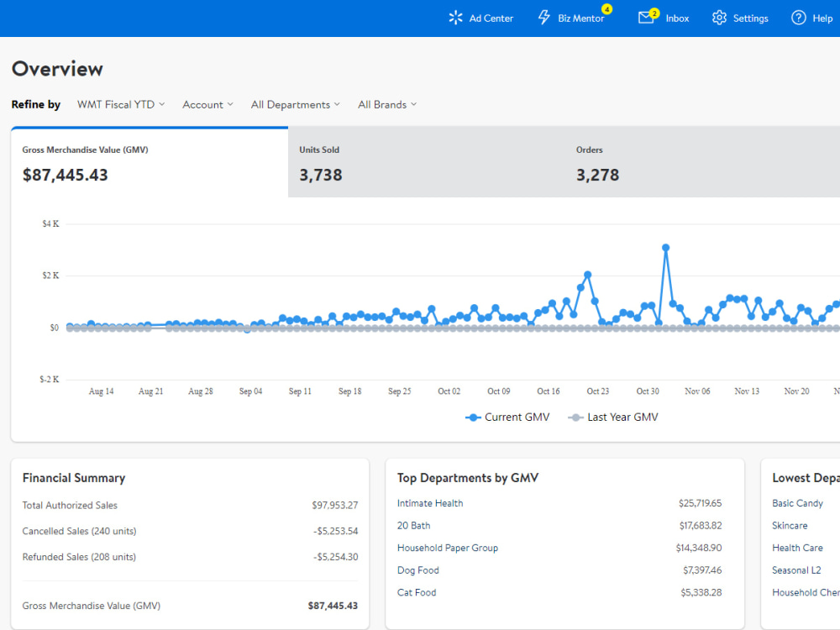Viewport: 840px width, 630px height.
Task: Expand the Account filter dropdown
Action: 207,104
